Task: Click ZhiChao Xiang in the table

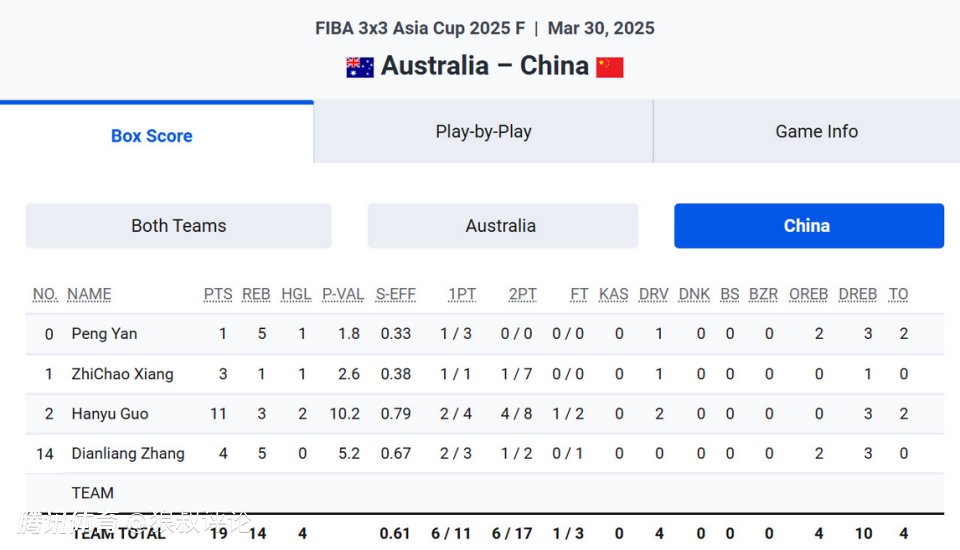Action: pyautogui.click(x=122, y=374)
